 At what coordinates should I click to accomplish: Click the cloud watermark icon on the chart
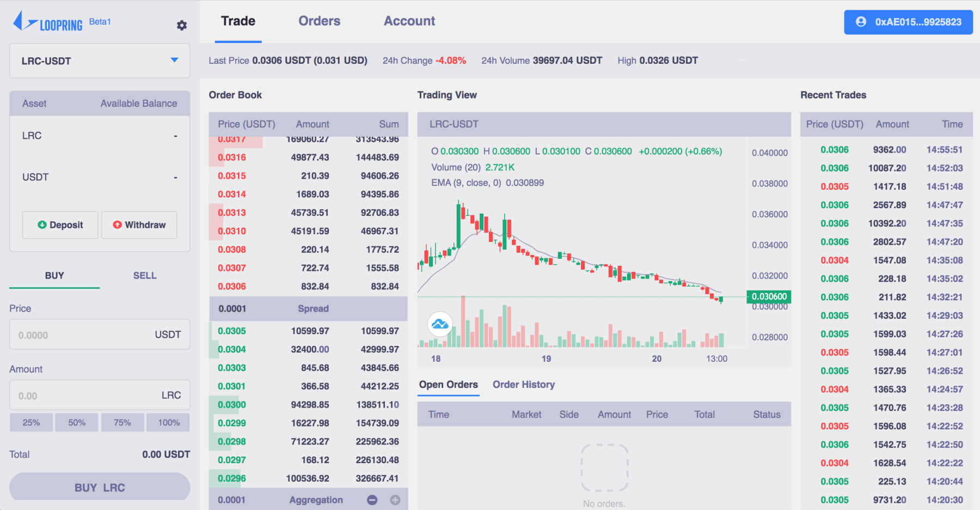point(439,324)
